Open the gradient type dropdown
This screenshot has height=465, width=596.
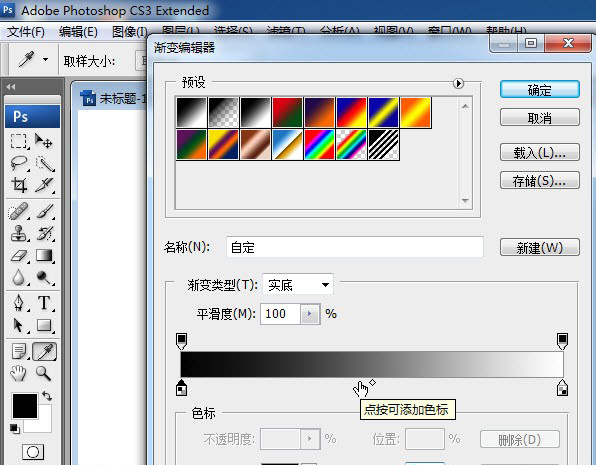pos(298,284)
